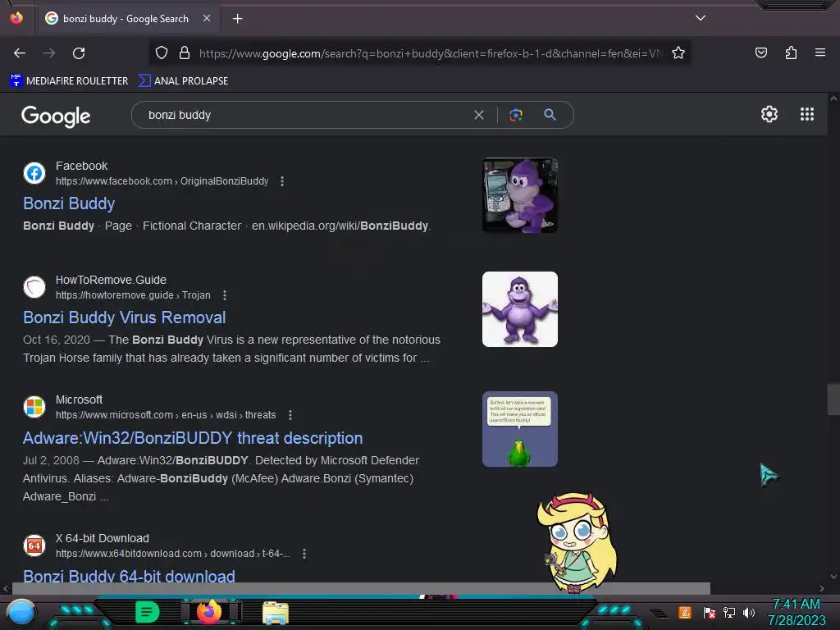Expand the list all tabs chevron
This screenshot has height=630, width=840.
(701, 18)
